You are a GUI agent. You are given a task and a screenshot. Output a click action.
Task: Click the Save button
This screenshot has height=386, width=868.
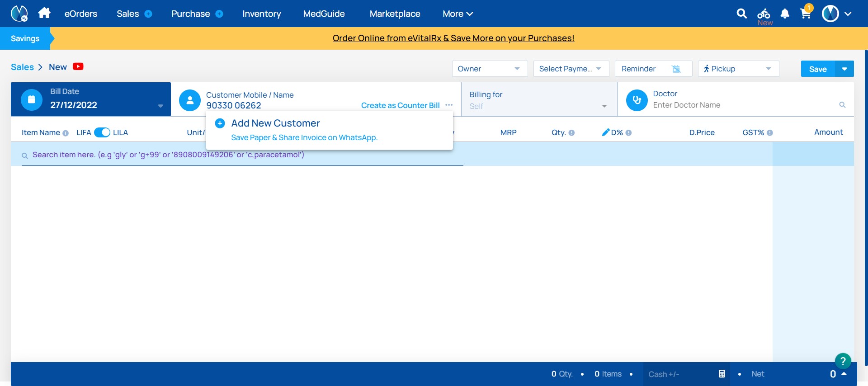pyautogui.click(x=818, y=69)
